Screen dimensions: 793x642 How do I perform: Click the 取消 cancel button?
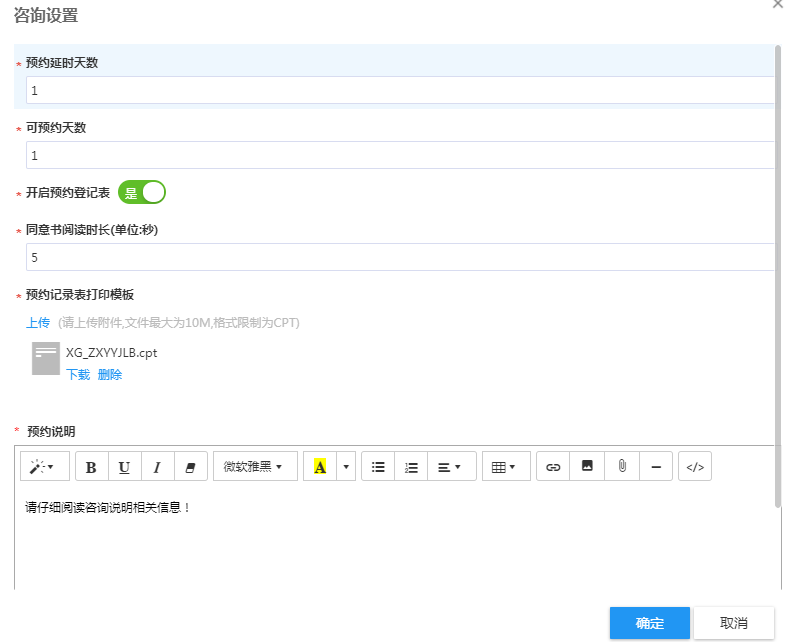[734, 623]
